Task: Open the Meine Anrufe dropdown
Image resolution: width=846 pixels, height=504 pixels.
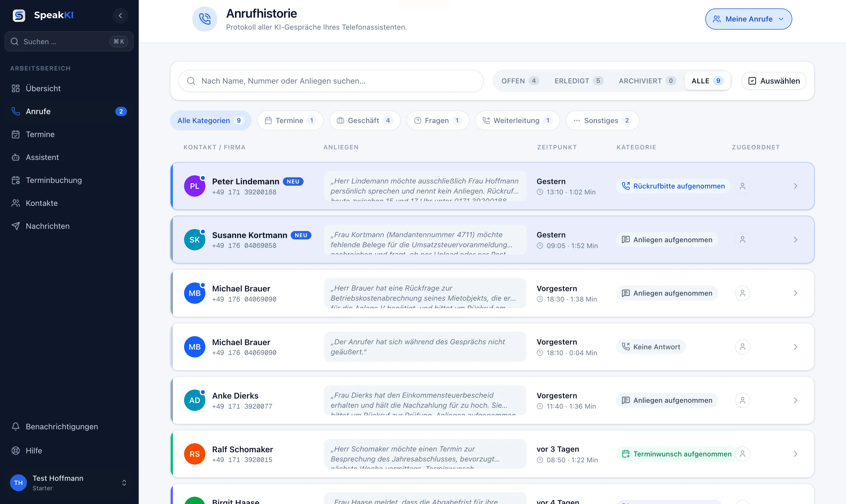Action: tap(749, 19)
